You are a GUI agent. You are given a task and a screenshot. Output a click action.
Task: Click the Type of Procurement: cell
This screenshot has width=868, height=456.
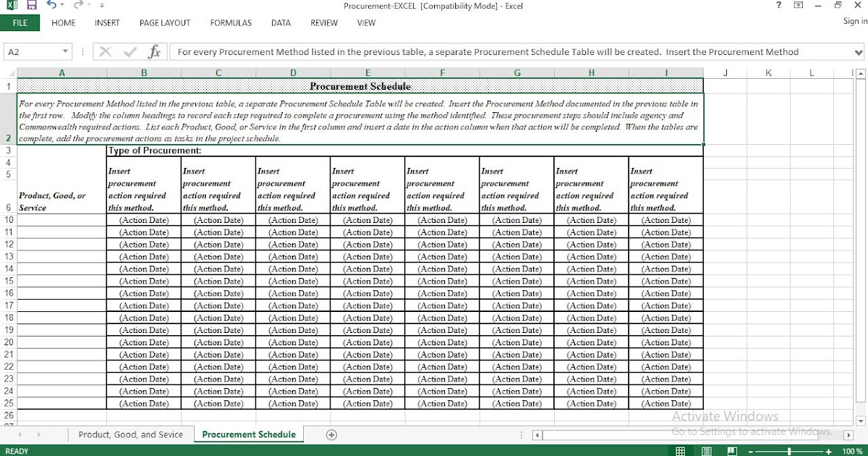click(405, 151)
